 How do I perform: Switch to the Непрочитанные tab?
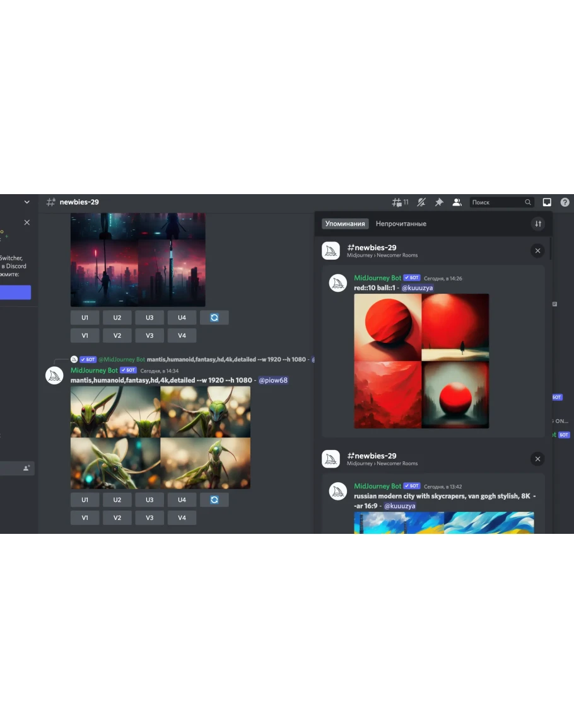click(x=401, y=224)
